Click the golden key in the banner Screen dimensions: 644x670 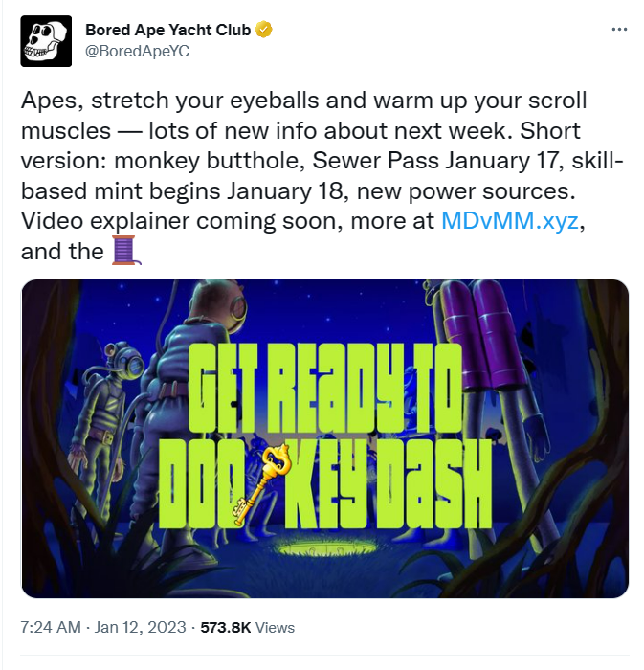click(262, 483)
